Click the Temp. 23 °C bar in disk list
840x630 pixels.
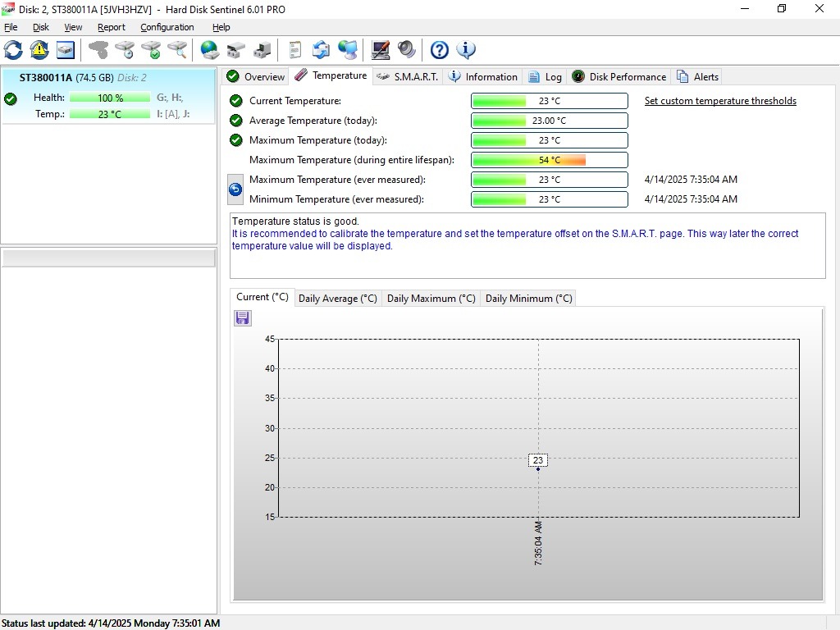[110, 114]
